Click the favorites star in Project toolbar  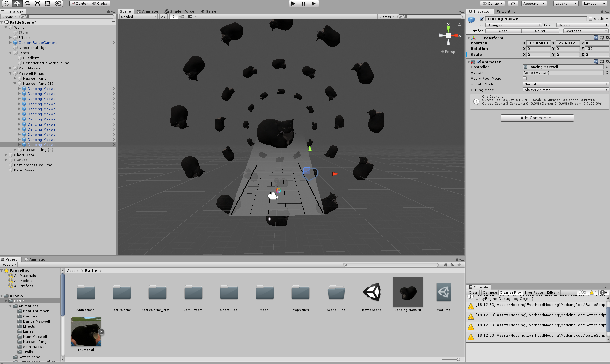[x=459, y=265]
